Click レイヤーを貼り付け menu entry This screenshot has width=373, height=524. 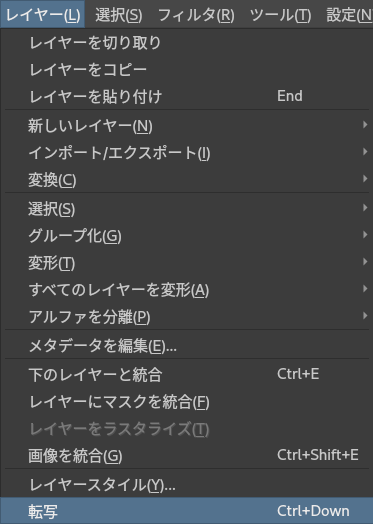[187, 96]
